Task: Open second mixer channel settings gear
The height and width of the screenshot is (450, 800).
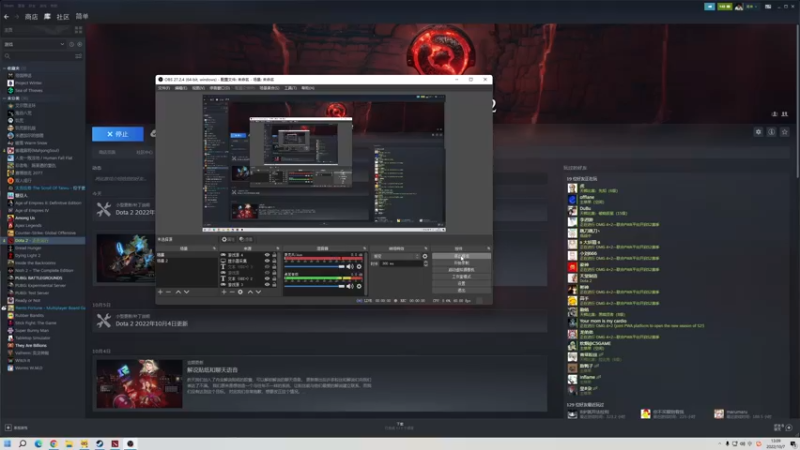Action: [359, 286]
